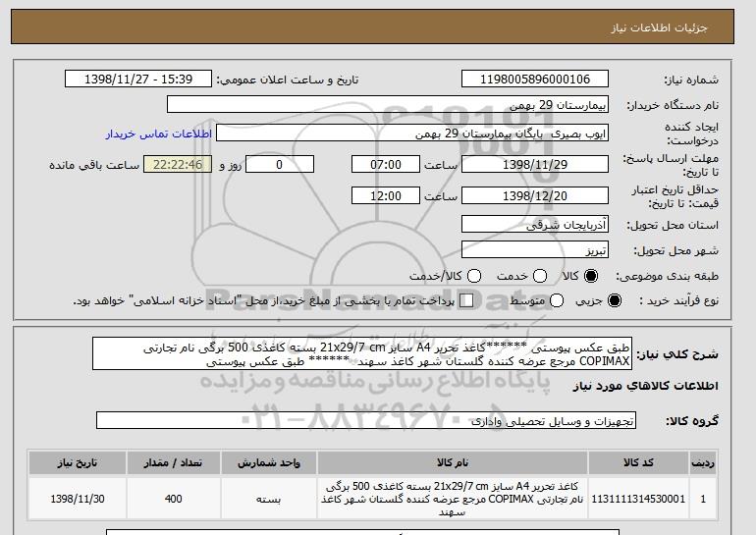
Task: Select the کالا radio button
Action: click(591, 276)
